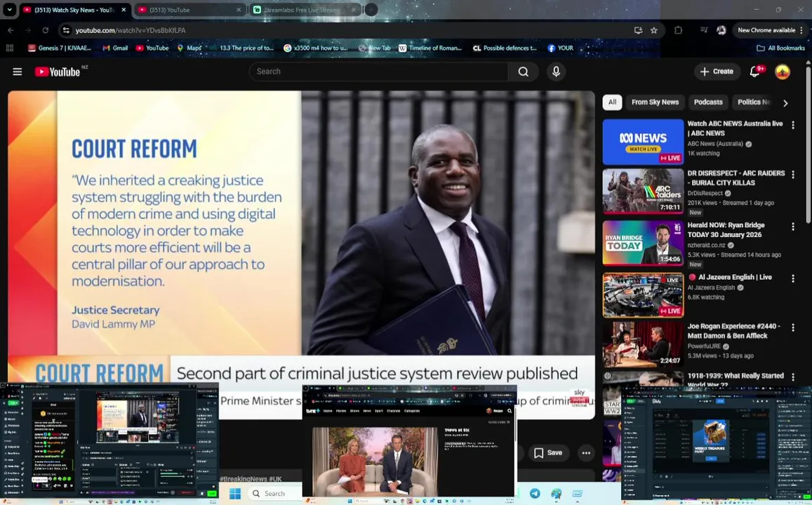Select the Podcasts filter chip
Image resolution: width=812 pixels, height=505 pixels.
pyautogui.click(x=708, y=102)
